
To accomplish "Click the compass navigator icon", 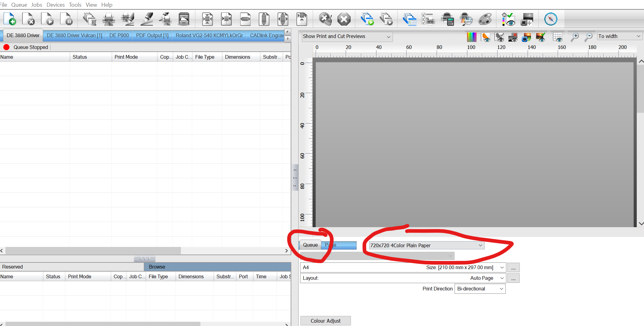I will pyautogui.click(x=551, y=19).
